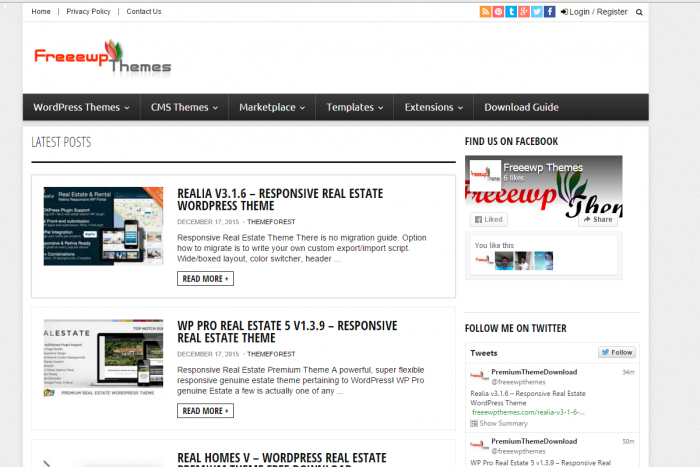Click the man's avatar beside the Freeewp logo under You like this

[504, 261]
